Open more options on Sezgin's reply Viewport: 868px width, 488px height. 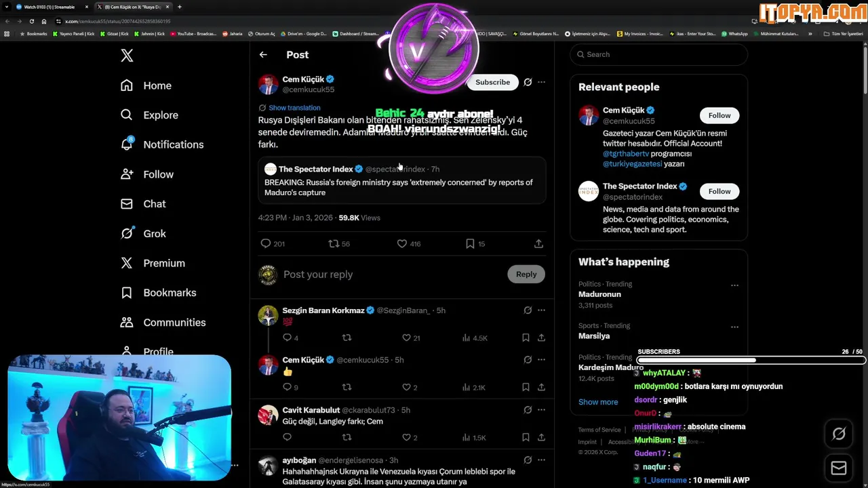[x=541, y=310]
